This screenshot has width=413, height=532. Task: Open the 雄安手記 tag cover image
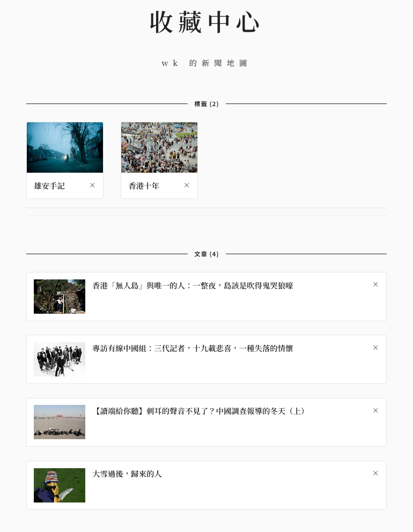(65, 147)
